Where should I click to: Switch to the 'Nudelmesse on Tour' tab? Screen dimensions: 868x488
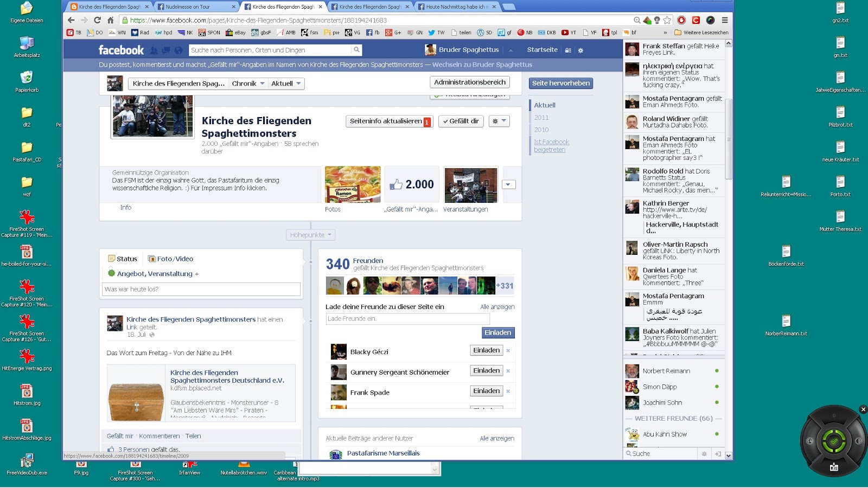pyautogui.click(x=192, y=7)
